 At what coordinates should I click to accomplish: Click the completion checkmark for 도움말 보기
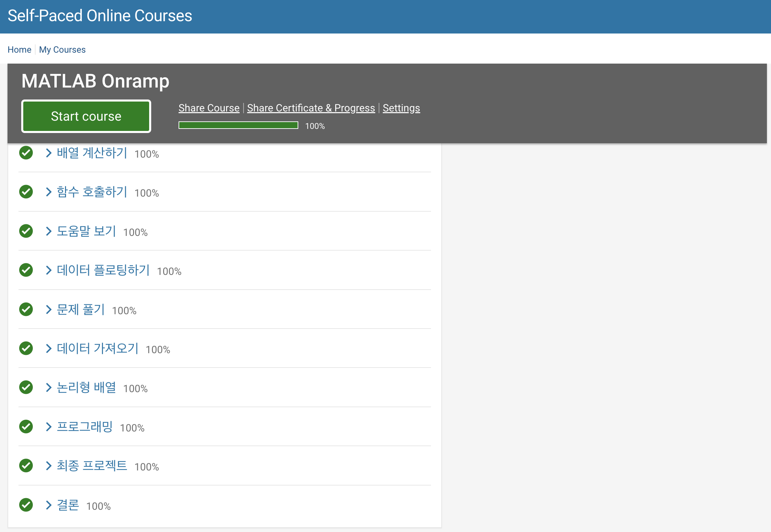pos(26,231)
